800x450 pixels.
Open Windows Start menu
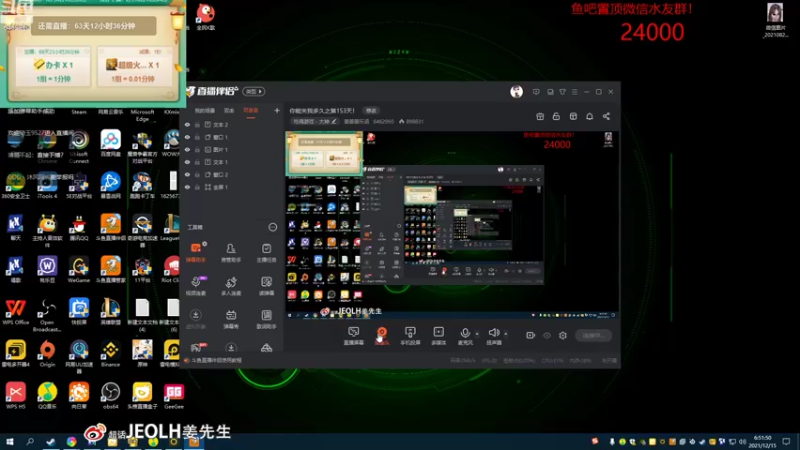point(9,442)
